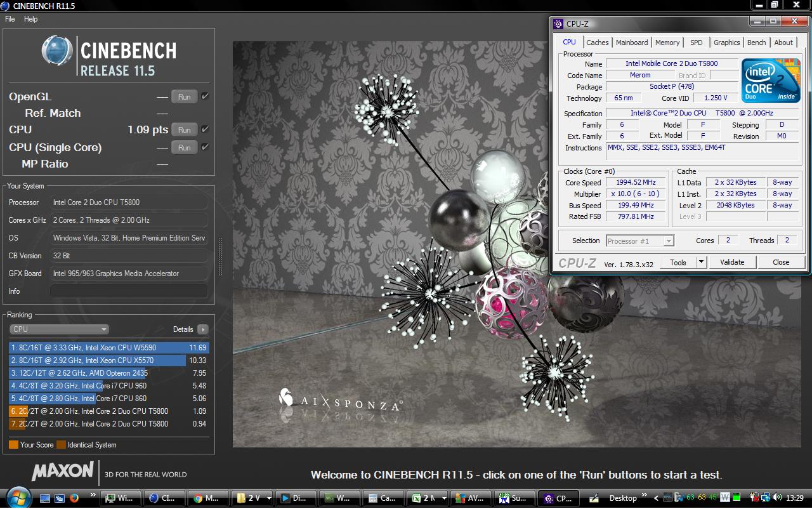This screenshot has height=509, width=812.
Task: Open grouped Explorer folders taskbar button
Action: (x=252, y=498)
